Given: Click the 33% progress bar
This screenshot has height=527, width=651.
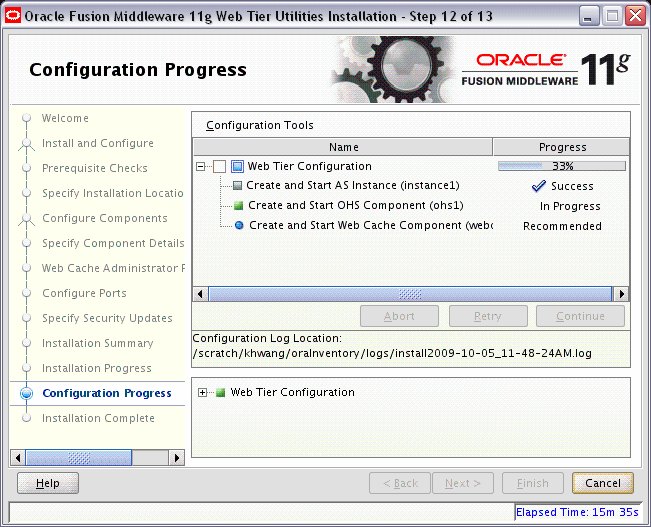Looking at the screenshot, I should (x=562, y=166).
